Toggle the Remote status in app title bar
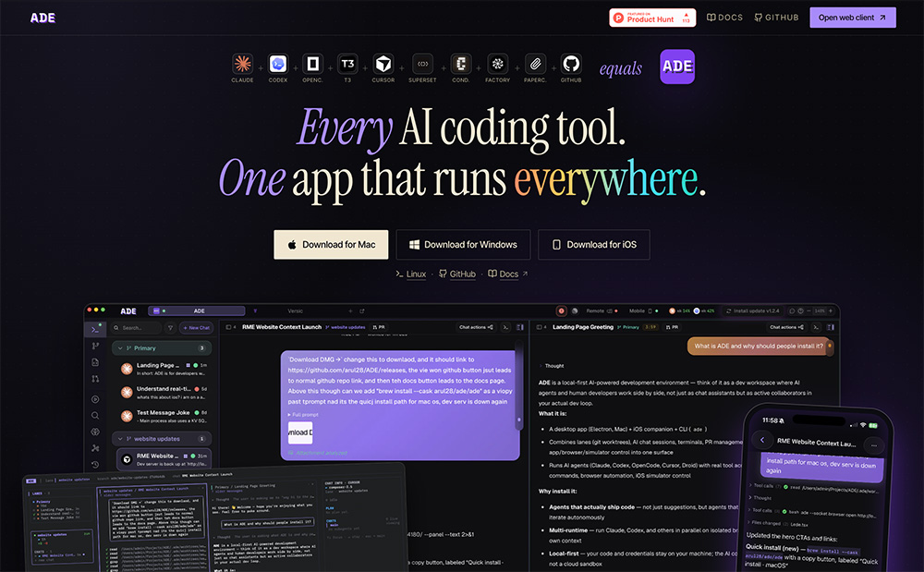Image resolution: width=924 pixels, height=572 pixels. pos(602,311)
